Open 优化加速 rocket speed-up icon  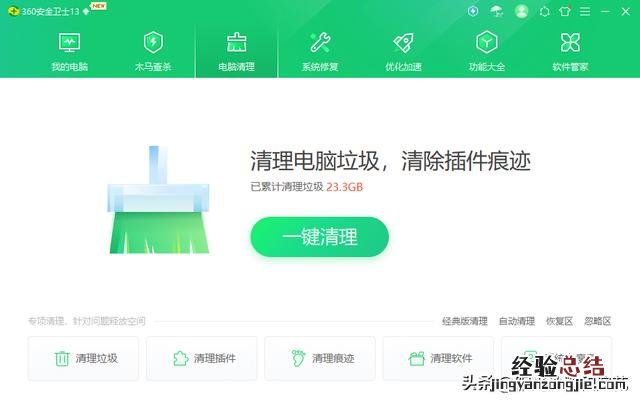[x=403, y=51]
